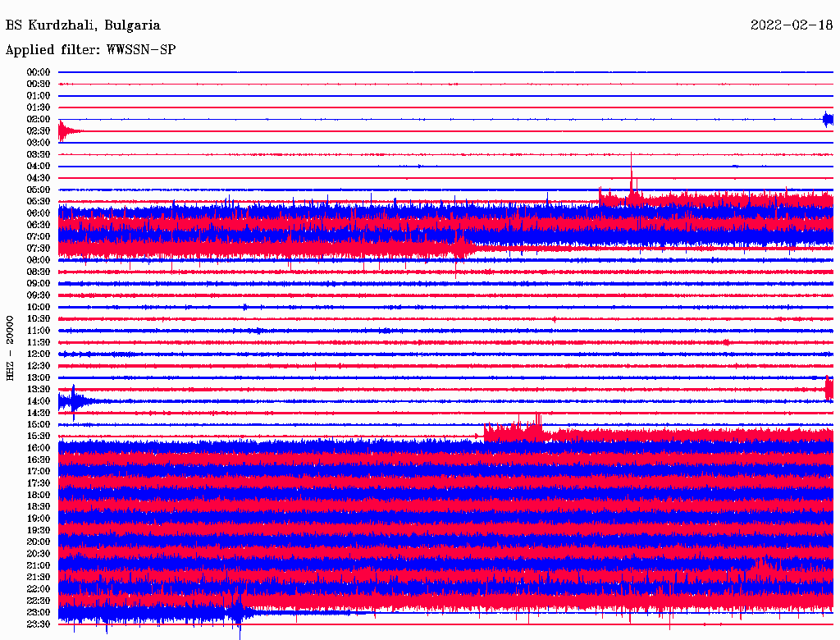Click the 20:00 time label
This screenshot has height=640, width=840.
(39, 542)
